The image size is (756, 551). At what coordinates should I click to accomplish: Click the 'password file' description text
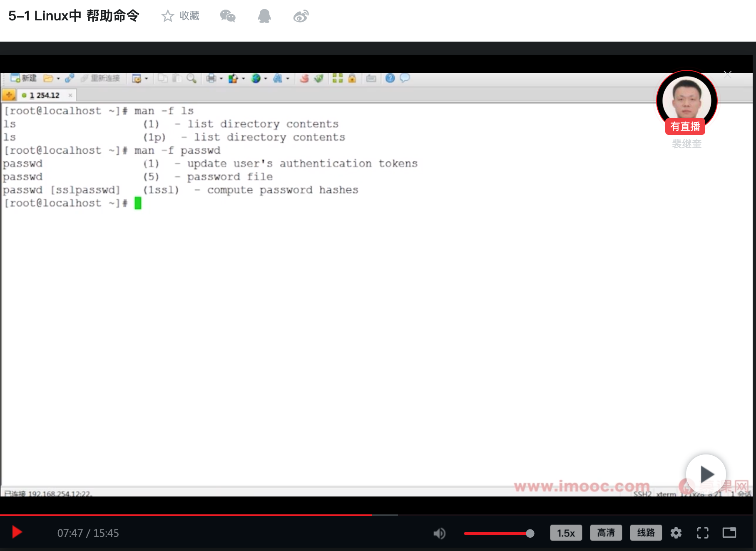tap(230, 177)
